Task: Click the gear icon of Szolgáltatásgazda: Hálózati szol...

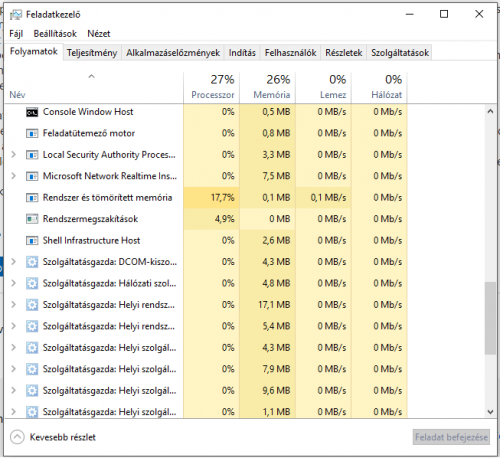Action: 32,284
